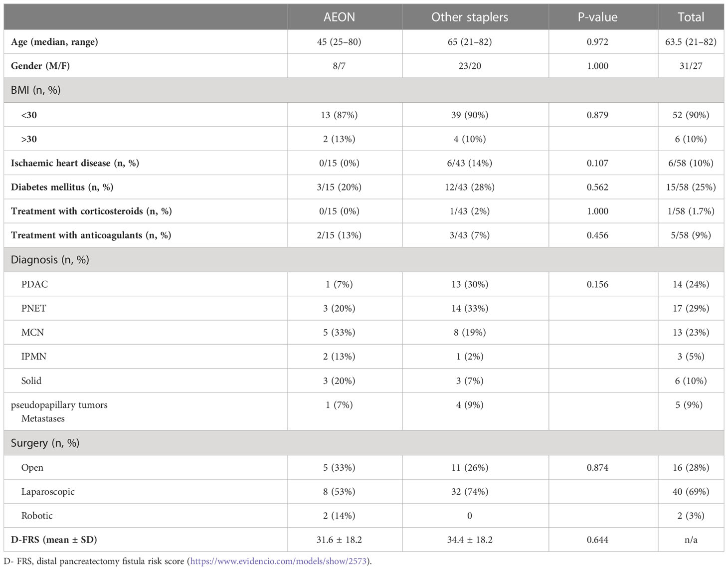The height and width of the screenshot is (570, 728).
Task: Click the D-FRS value 31.6 ± 18.2
Action: 339,540
